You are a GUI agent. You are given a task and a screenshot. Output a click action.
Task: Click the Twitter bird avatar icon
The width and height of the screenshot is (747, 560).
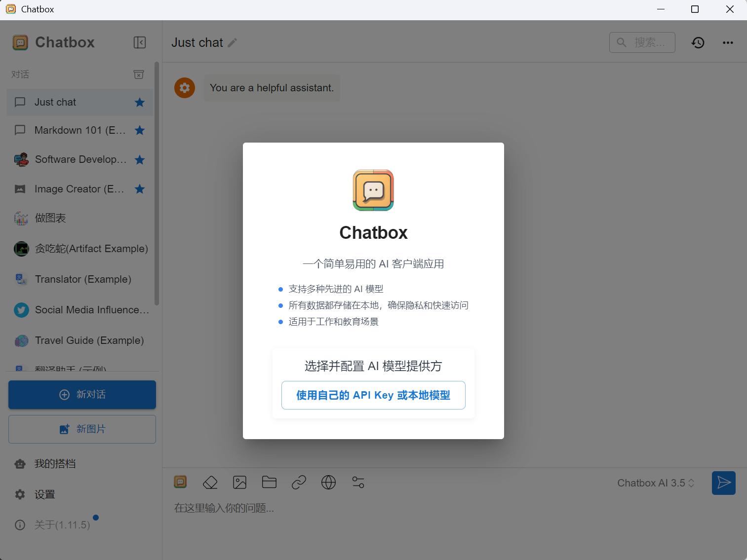21,310
